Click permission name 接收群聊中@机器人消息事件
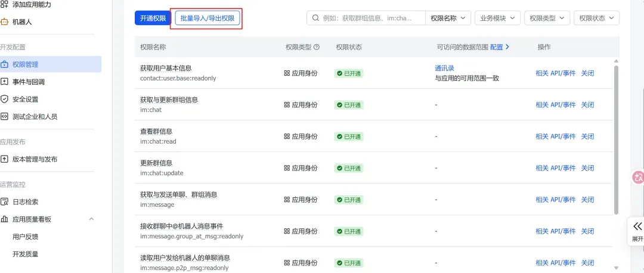This screenshot has width=644, height=273. pos(181,226)
